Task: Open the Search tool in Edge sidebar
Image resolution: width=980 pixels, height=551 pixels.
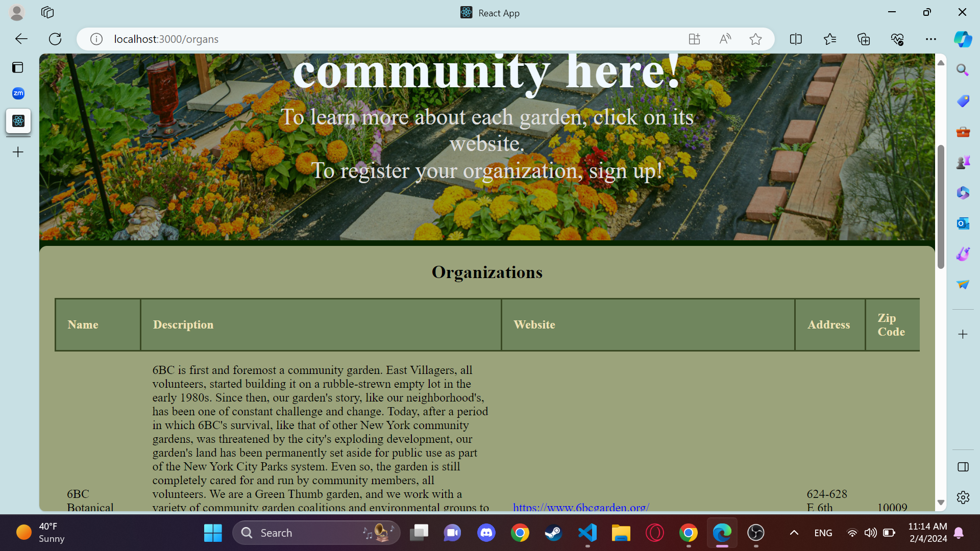Action: coord(963,70)
